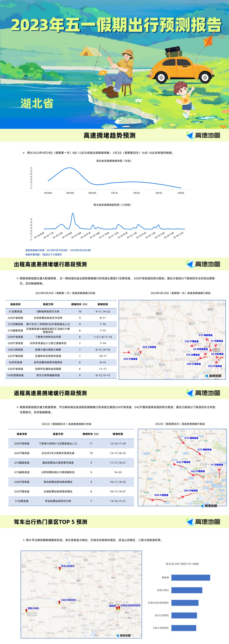229x644 pixels.
Task: Click the 湖北省 province label on the banner
Action: tap(37, 103)
